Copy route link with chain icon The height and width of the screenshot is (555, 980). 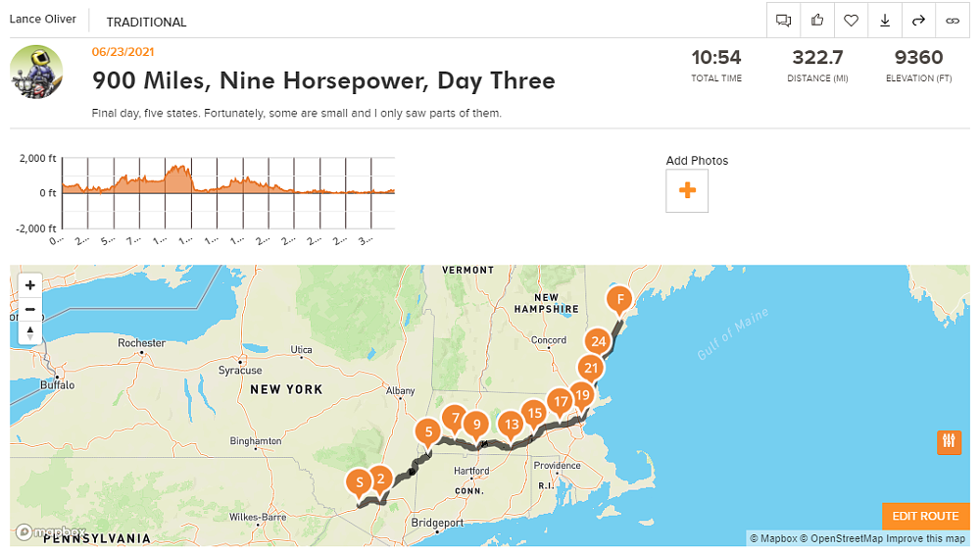[952, 21]
